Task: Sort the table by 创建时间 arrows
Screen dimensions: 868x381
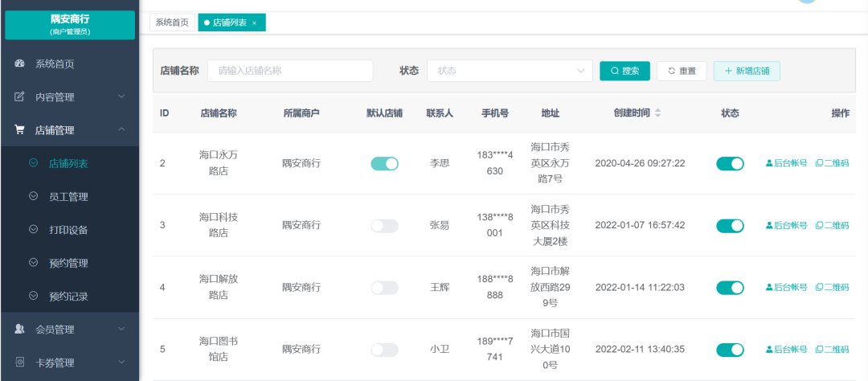Action: [x=657, y=113]
